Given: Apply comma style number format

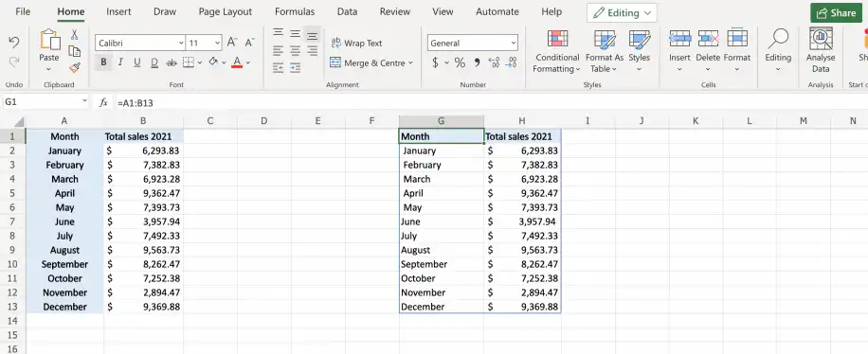Looking at the screenshot, I should coord(477,62).
